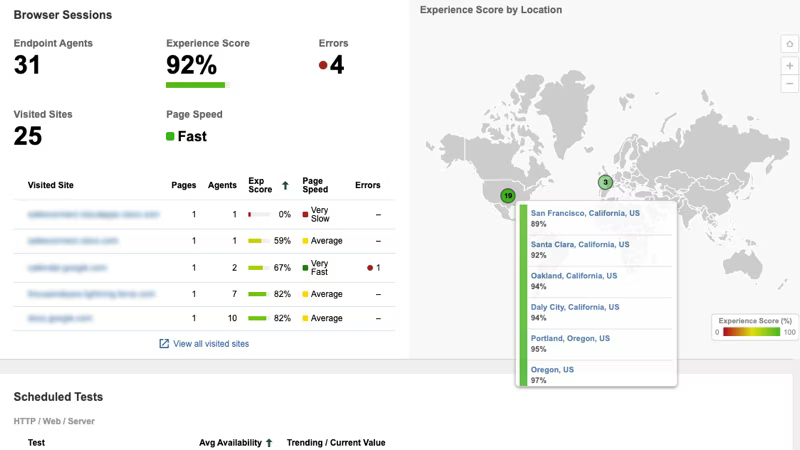Click the map home reset icon
The image size is (800, 450).
tap(789, 44)
